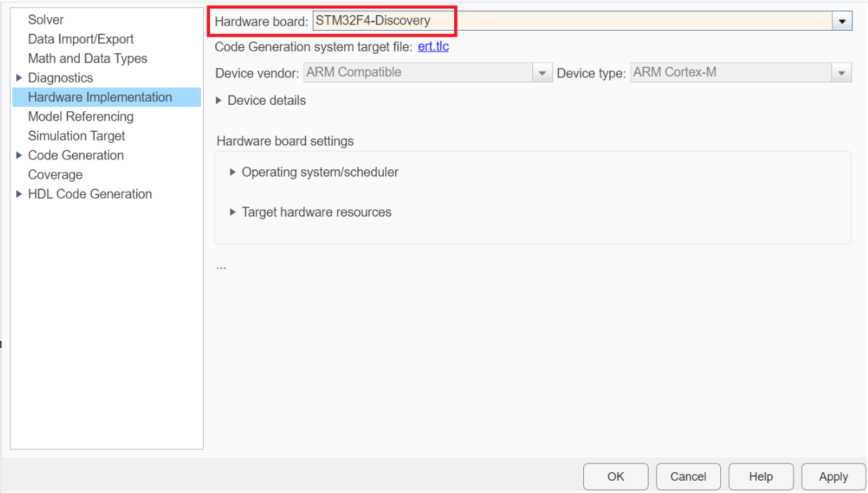This screenshot has height=493, width=868.
Task: Select Data Import/Export in the sidebar
Action: click(80, 39)
